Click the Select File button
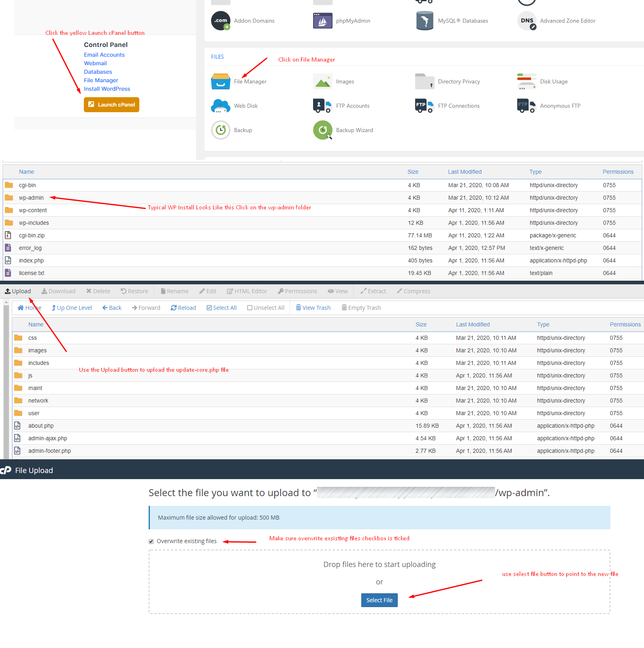The width and height of the screenshot is (644, 648). (379, 600)
